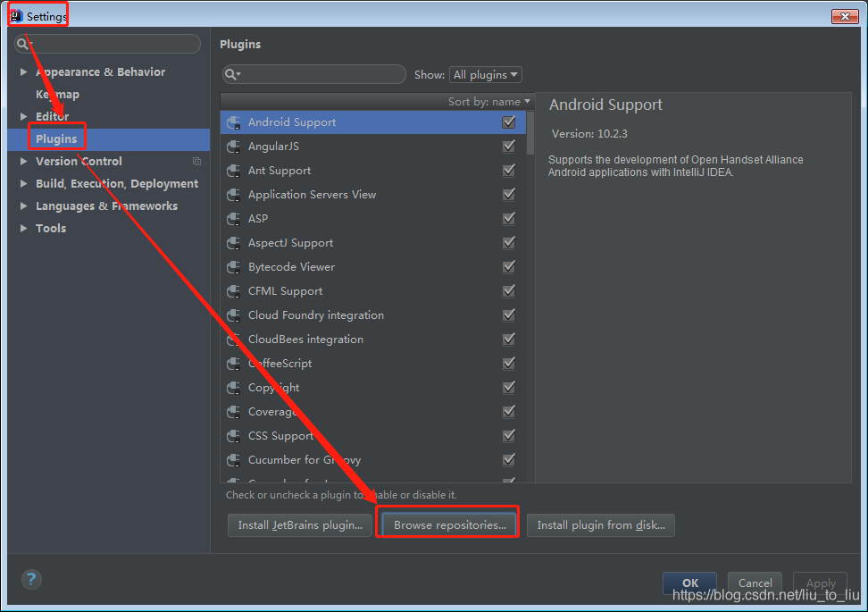This screenshot has width=868, height=612.
Task: Expand the Version Control node
Action: point(23,161)
